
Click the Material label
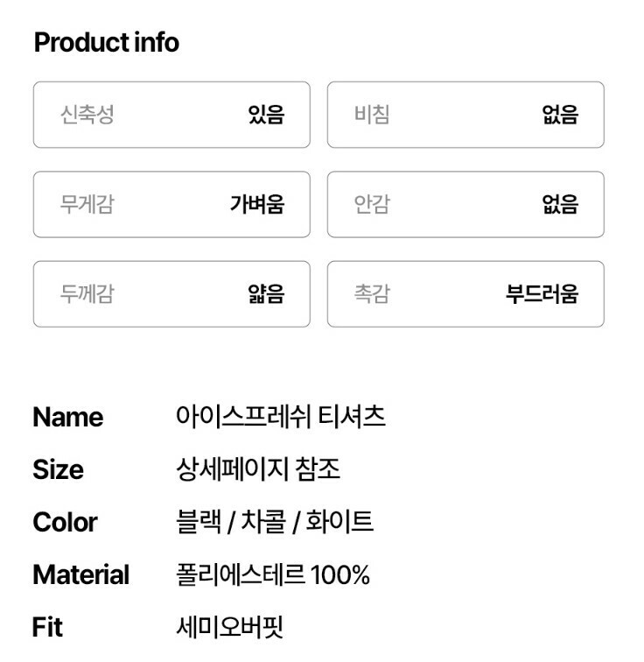coord(80,575)
